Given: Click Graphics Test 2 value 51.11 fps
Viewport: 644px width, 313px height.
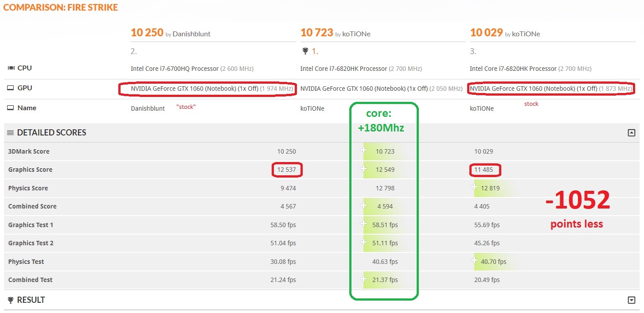Looking at the screenshot, I should tap(385, 243).
